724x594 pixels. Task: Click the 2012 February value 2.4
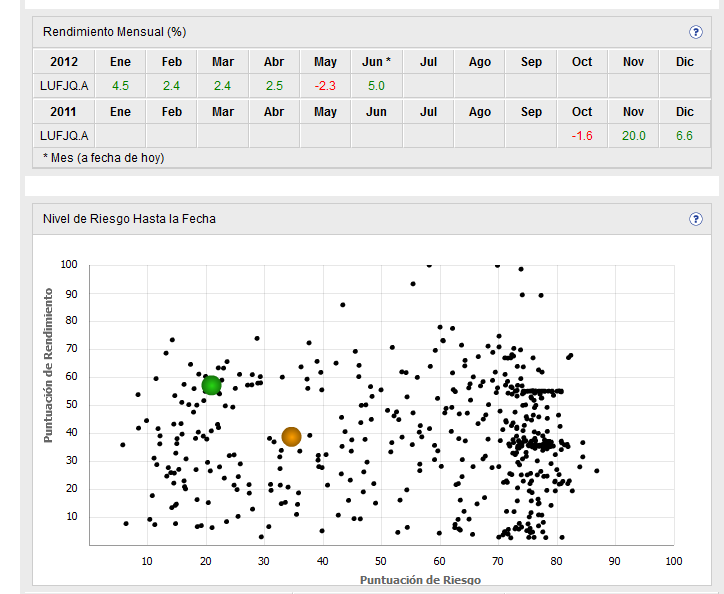[x=171, y=86]
